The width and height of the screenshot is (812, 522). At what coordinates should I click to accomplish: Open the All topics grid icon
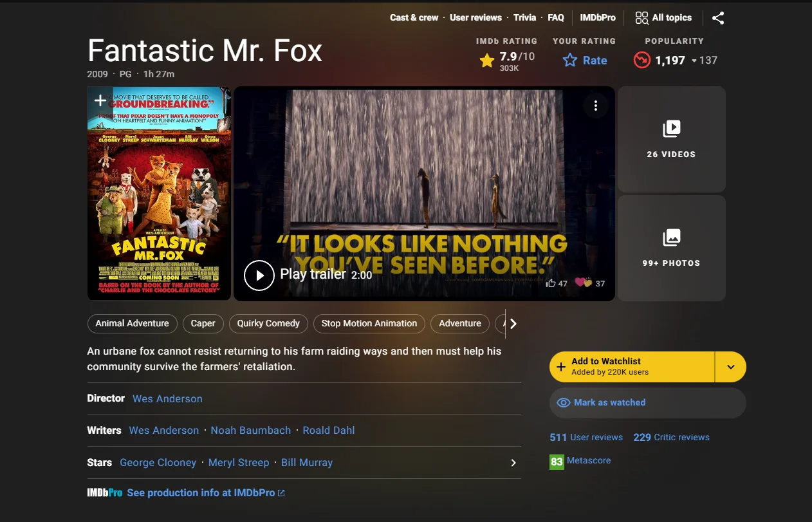642,17
